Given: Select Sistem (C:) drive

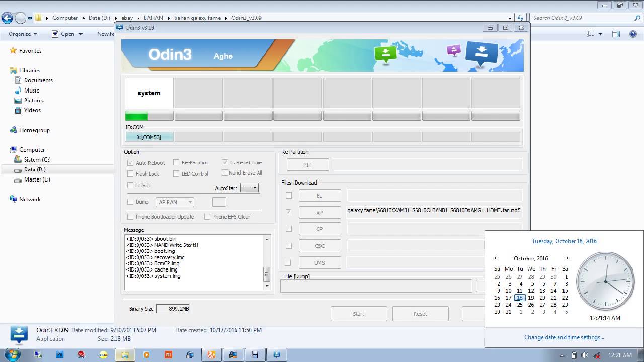Looking at the screenshot, I should (x=37, y=160).
